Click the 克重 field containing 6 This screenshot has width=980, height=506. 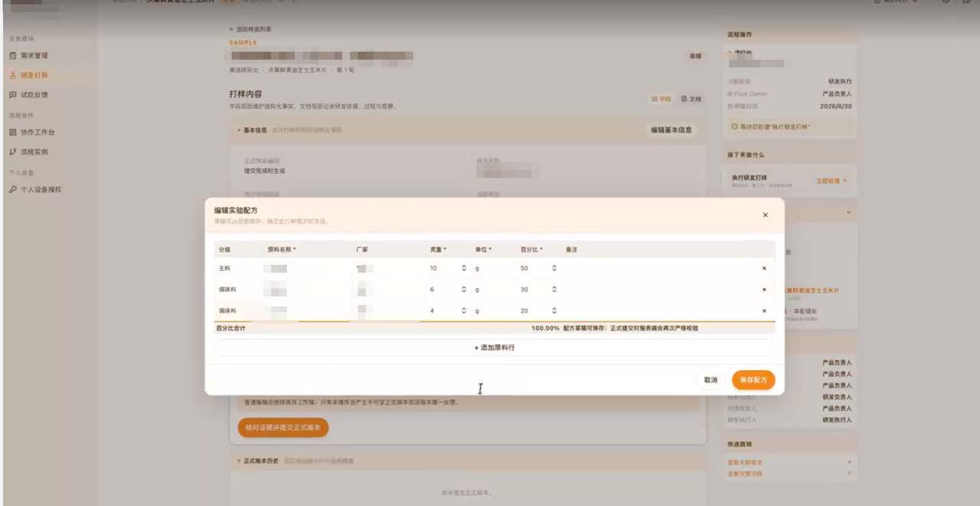click(x=448, y=290)
